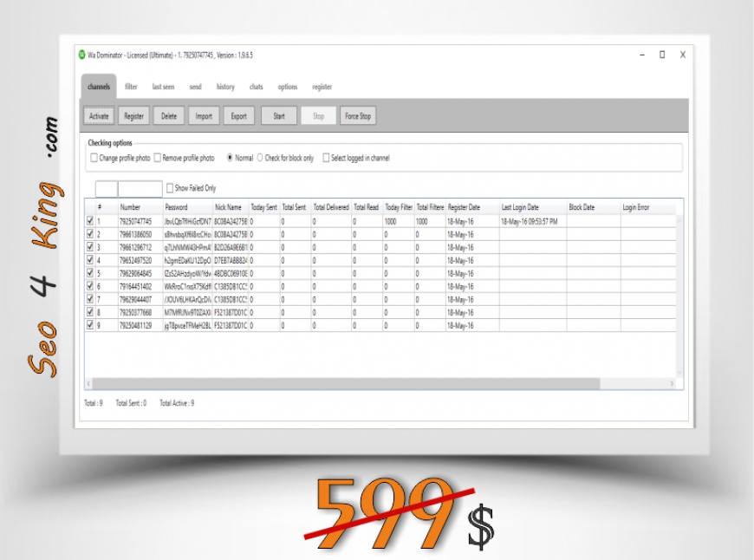
Task: Start the channel check
Action: coord(279,116)
